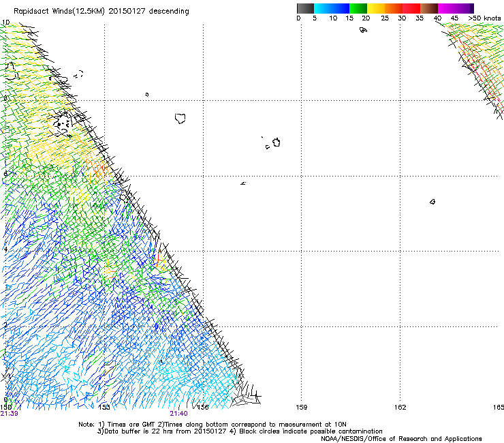Click the small island outline near 163E 5N

432,202
